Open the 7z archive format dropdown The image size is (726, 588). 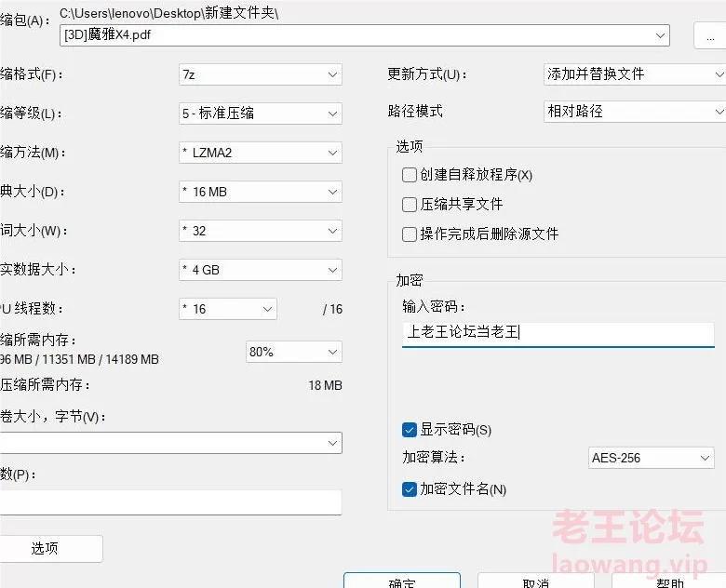[x=261, y=74]
